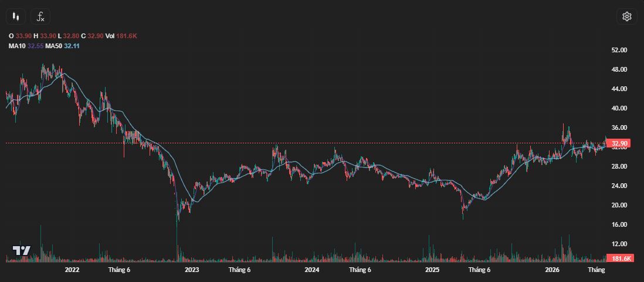Click the 2026 time axis label
The height and width of the screenshot is (282, 644).
[x=552, y=270]
